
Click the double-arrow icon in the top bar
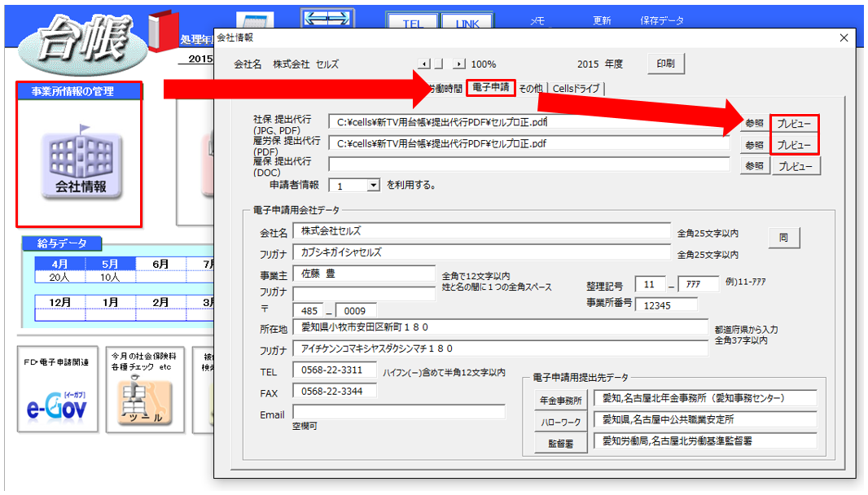click(327, 18)
